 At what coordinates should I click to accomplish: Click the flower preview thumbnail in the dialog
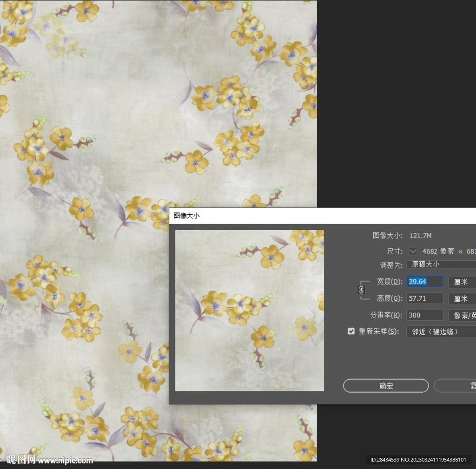tap(249, 310)
